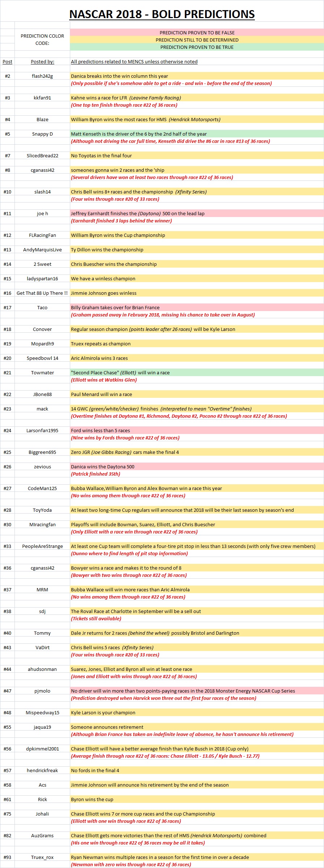Select the 'Danica wins the Daytona 500' cell
Viewport: 324px width, 868px height.
pyautogui.click(x=102, y=467)
